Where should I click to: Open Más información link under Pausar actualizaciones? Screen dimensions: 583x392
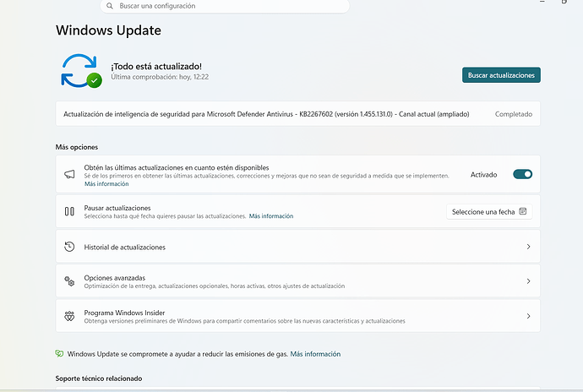[271, 216]
